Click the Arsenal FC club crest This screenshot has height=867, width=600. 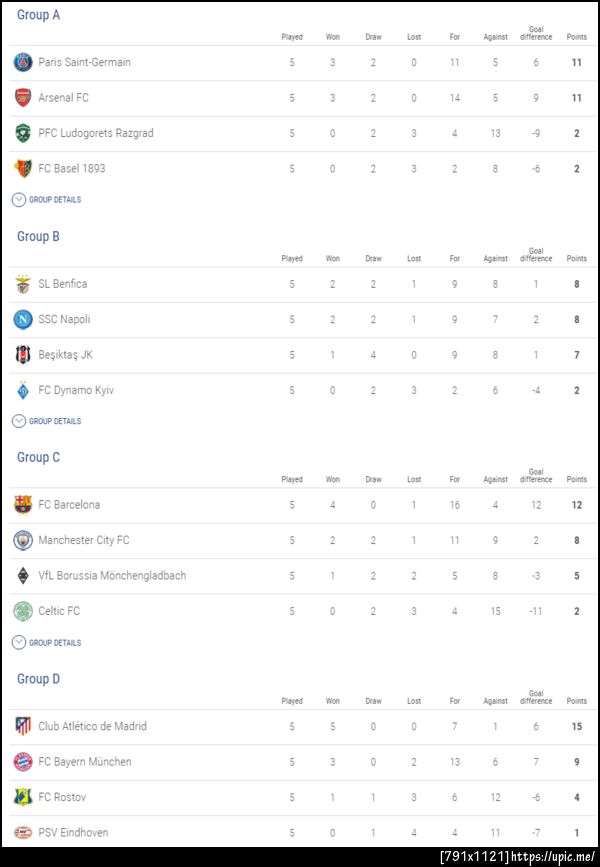point(23,98)
